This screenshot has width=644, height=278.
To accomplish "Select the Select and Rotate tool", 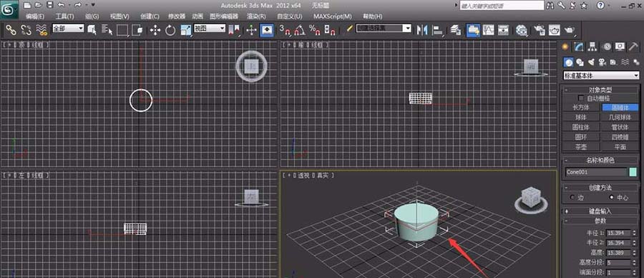I will [x=170, y=30].
